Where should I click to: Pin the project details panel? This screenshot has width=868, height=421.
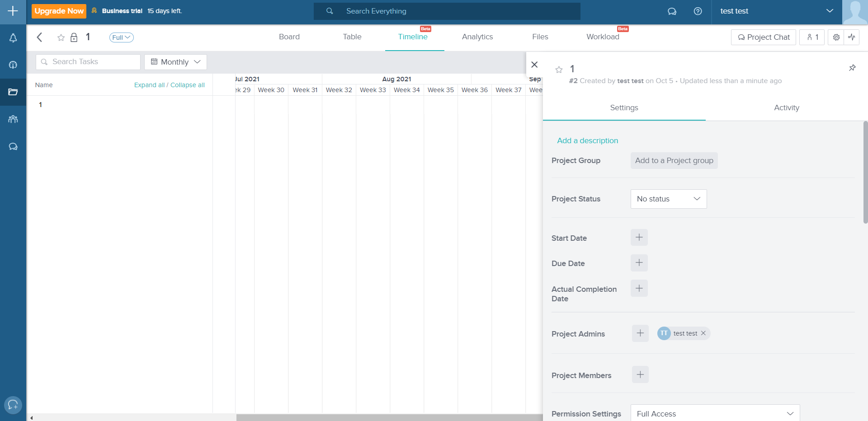852,68
